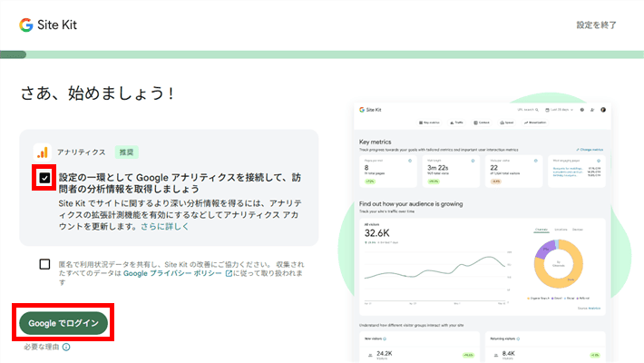Click 設定を終了 to exit setup
This screenshot has width=644, height=363.
coord(596,25)
